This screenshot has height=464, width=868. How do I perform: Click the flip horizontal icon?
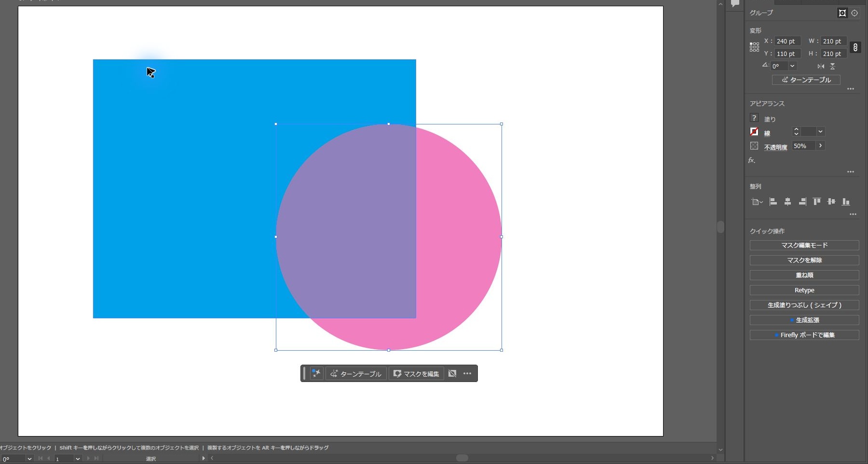pos(821,66)
